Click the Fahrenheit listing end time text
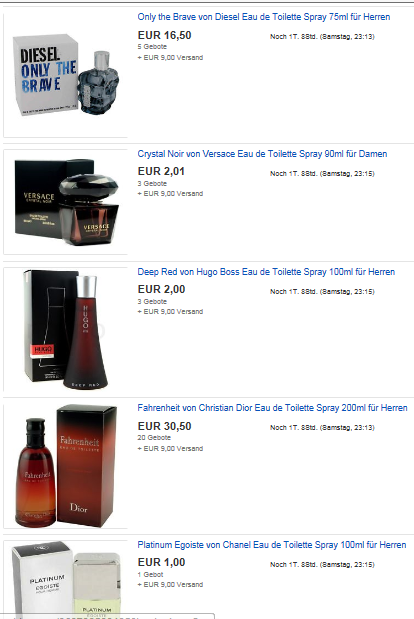 pyautogui.click(x=322, y=428)
